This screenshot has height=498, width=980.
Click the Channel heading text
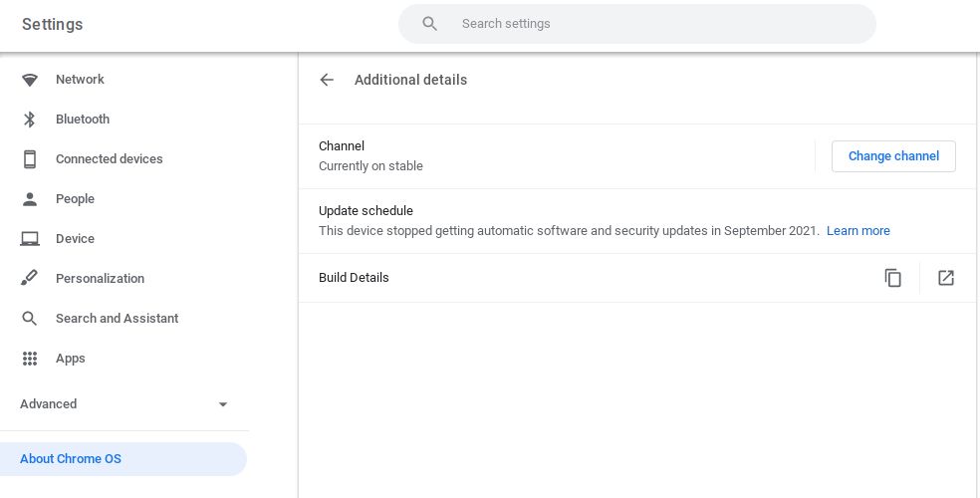tap(342, 145)
